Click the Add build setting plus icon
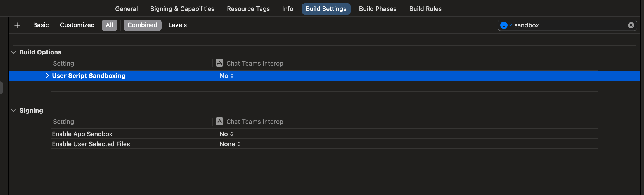 (x=17, y=25)
